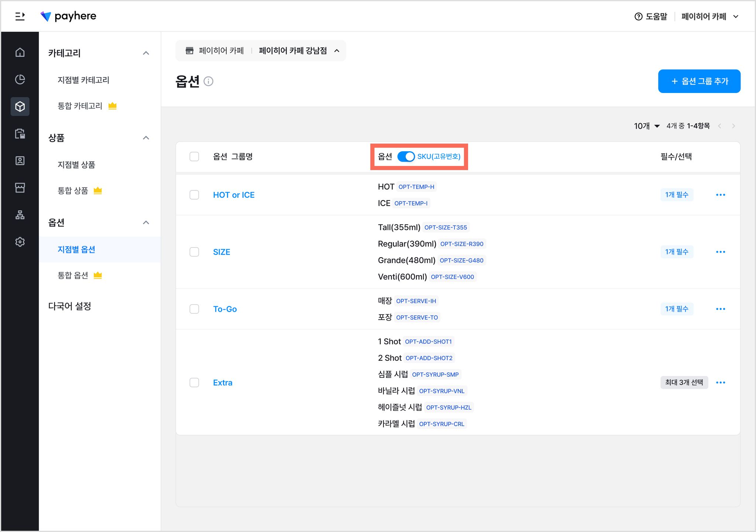Open more actions for To-Go row
The width and height of the screenshot is (756, 532).
[x=721, y=309]
